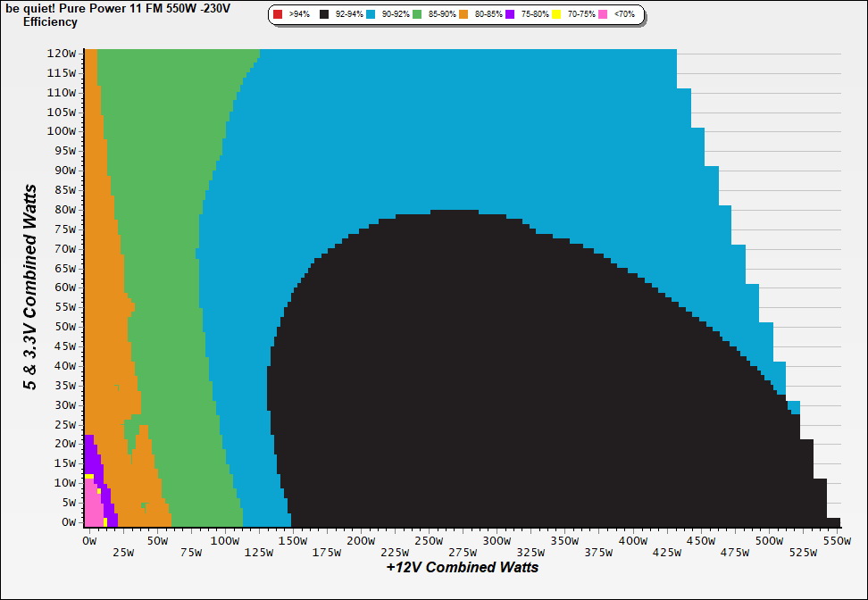Click the pink <70% legend swatch
The height and width of the screenshot is (600, 868).
603,15
